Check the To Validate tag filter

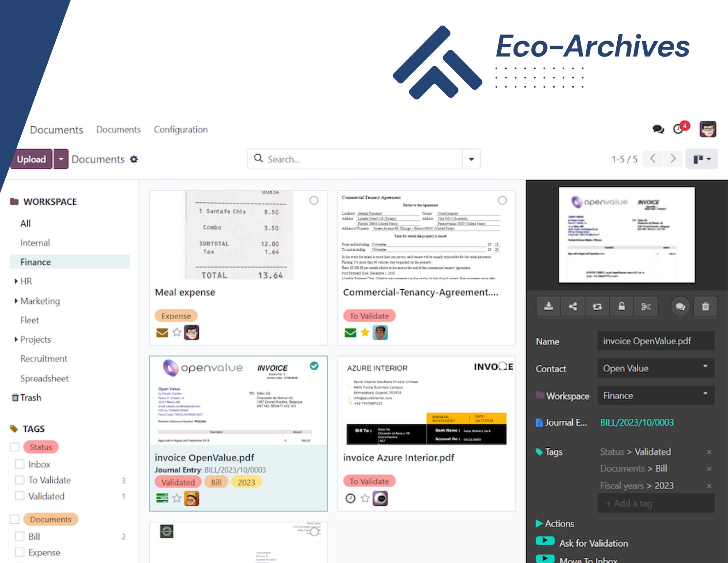coord(19,480)
